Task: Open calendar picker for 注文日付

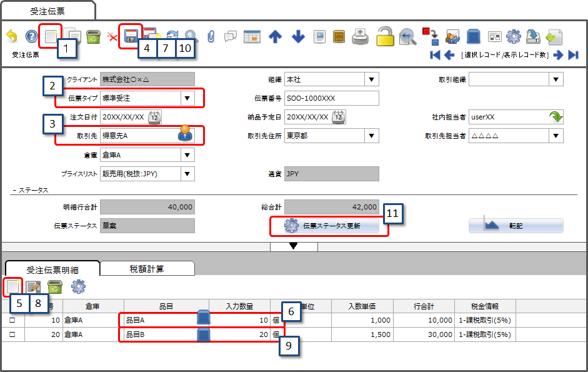Action: pos(154,117)
